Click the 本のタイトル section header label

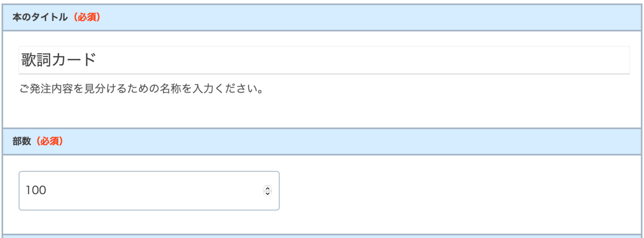coord(40,17)
